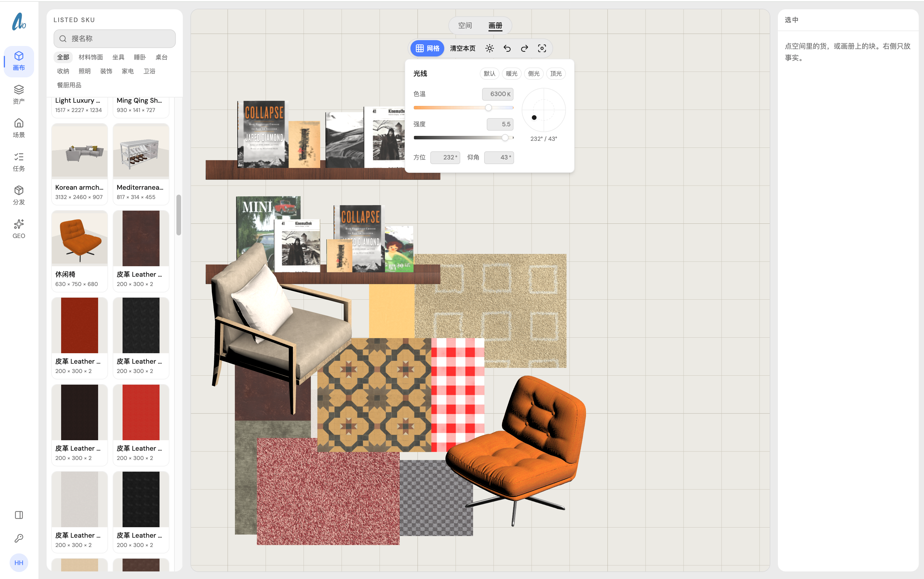Open the 资产 assets section
Screen dimensions: 924x579
[x=19, y=95]
